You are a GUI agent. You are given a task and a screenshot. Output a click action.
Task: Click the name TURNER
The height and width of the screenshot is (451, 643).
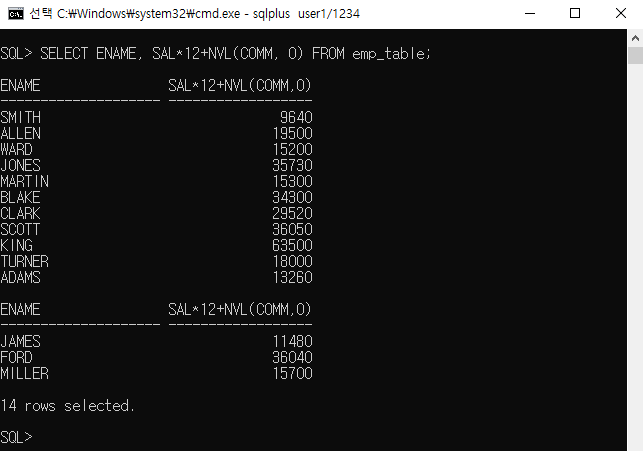pos(25,262)
